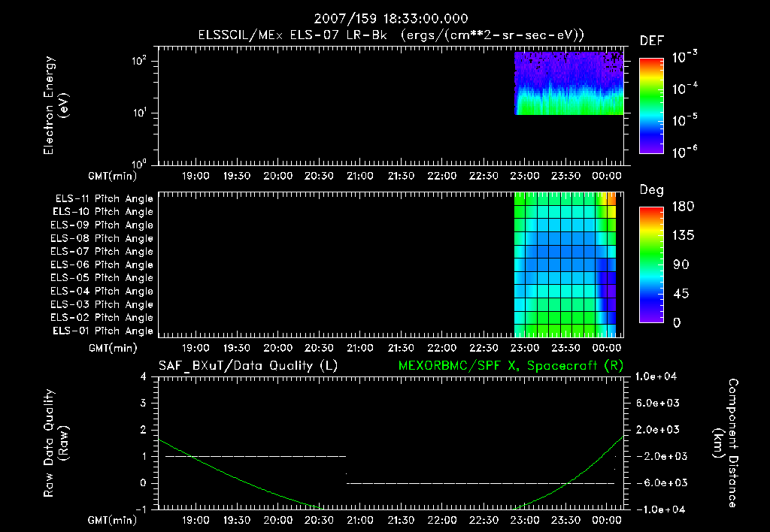Select the 'ELSSCIL/MEx ELS-07 LR-Bk' subtitle
Viewport: 770px width, 532px height.
point(293,35)
